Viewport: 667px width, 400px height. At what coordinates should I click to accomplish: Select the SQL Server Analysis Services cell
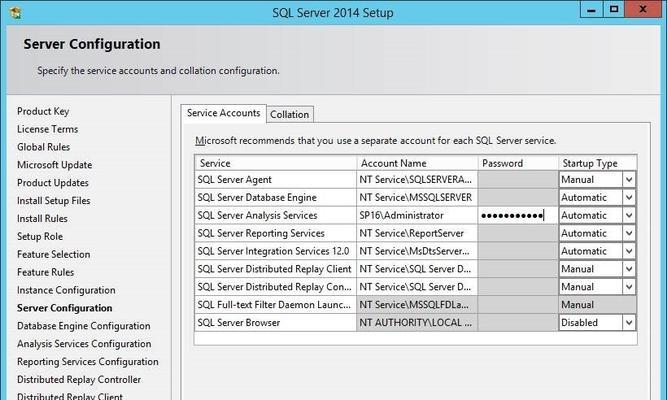coord(276,215)
